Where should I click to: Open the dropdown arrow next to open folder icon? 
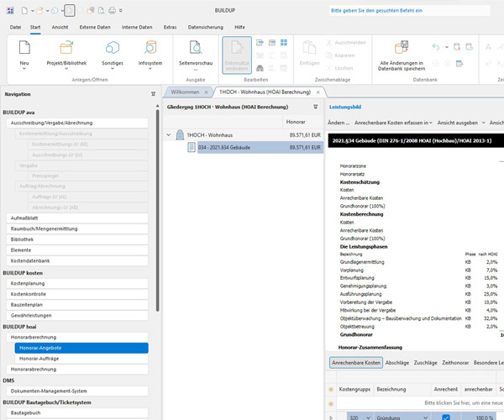coord(47,11)
